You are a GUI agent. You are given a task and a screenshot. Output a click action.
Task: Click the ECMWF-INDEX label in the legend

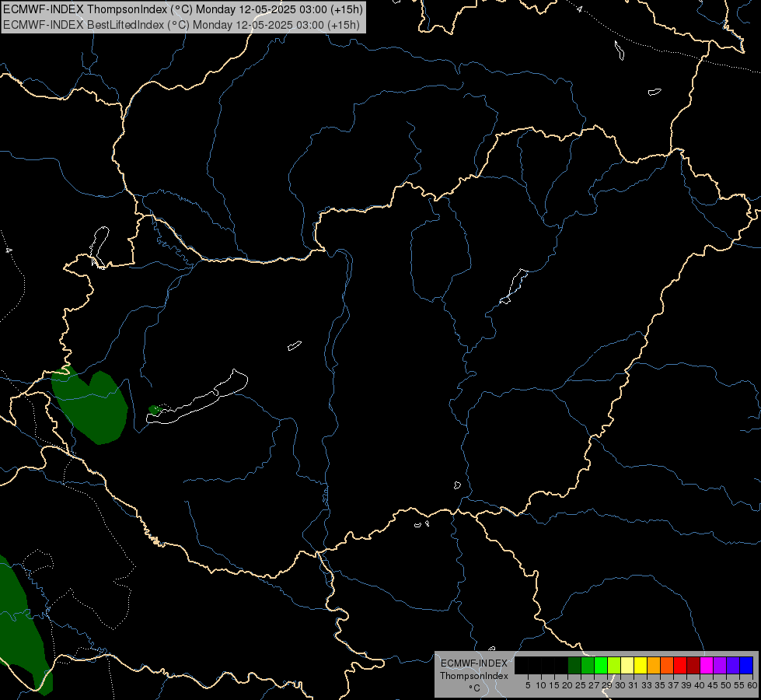pos(474,663)
